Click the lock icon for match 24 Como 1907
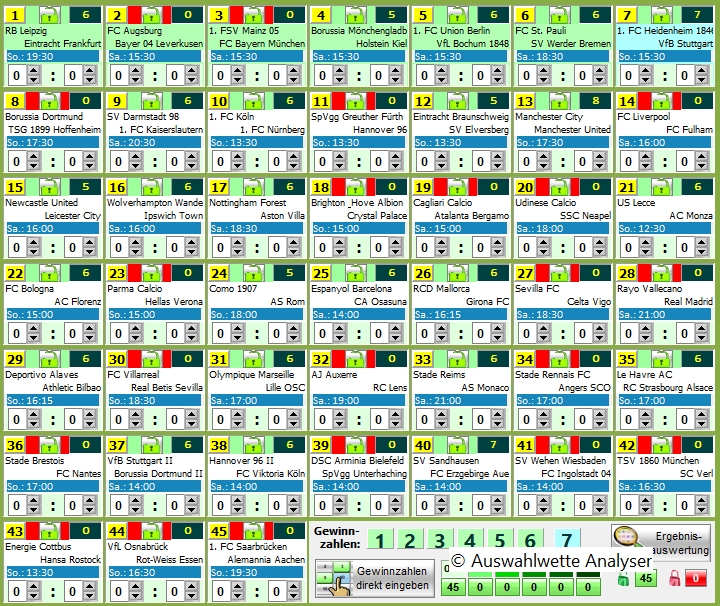Screen dimensions: 720x606 [254, 274]
